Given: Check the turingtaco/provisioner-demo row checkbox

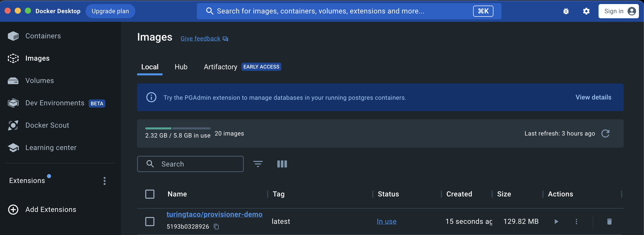Looking at the screenshot, I should (150, 222).
